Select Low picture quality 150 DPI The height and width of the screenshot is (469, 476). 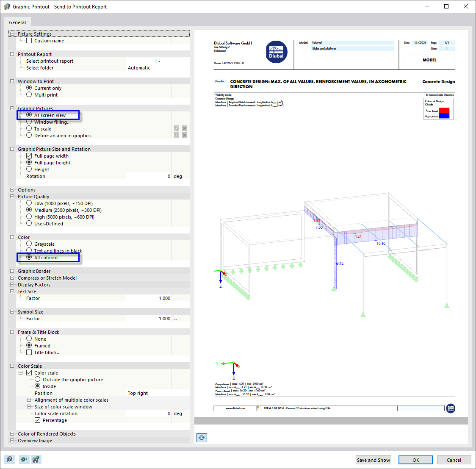pos(29,203)
